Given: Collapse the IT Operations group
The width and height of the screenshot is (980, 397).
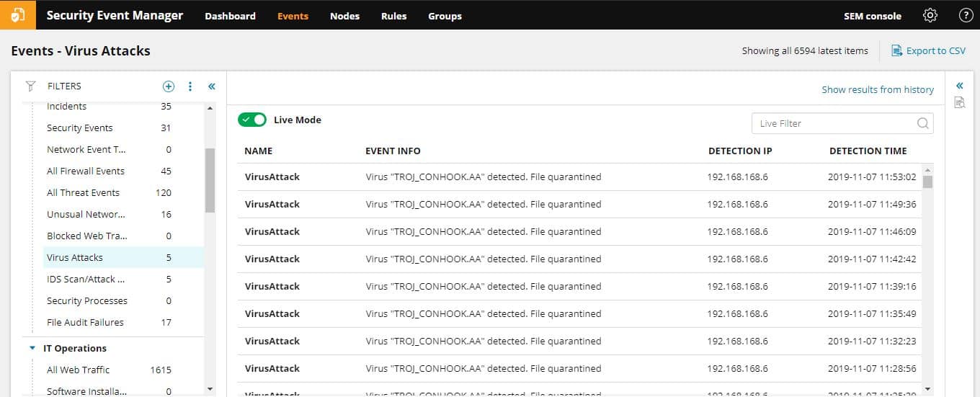Looking at the screenshot, I should [32, 348].
